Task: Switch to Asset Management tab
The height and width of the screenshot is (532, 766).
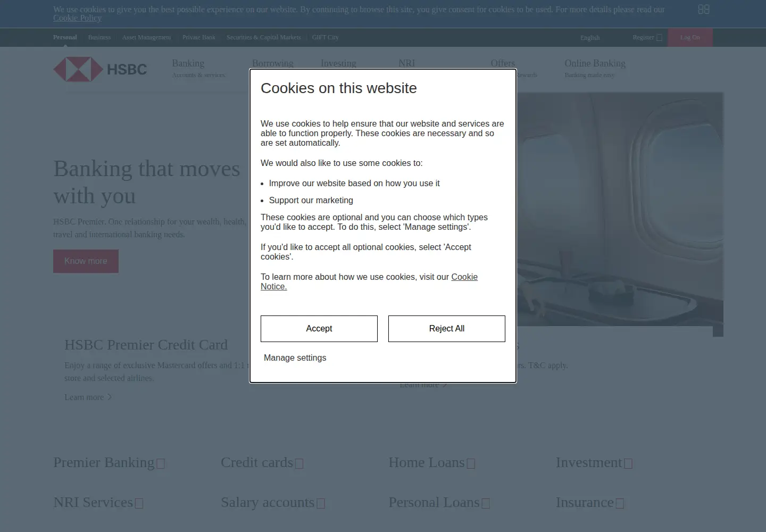Action: pyautogui.click(x=146, y=37)
